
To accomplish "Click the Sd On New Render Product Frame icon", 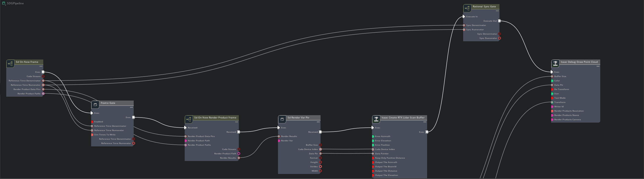I will coord(189,119).
